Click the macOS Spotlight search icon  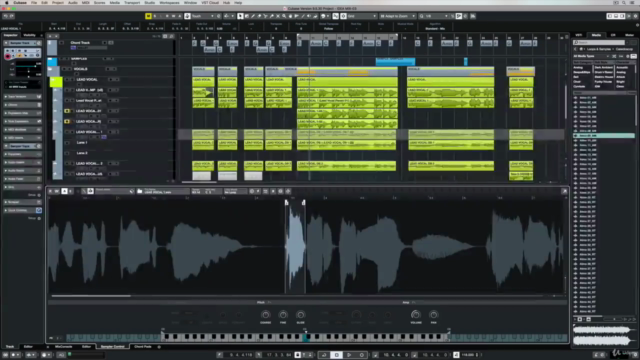624,2
